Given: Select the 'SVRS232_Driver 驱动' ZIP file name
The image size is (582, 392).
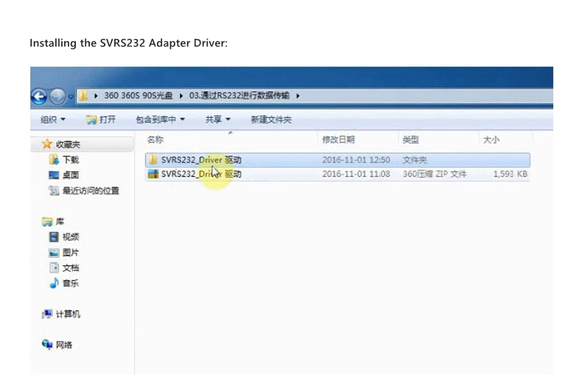Looking at the screenshot, I should tap(201, 174).
